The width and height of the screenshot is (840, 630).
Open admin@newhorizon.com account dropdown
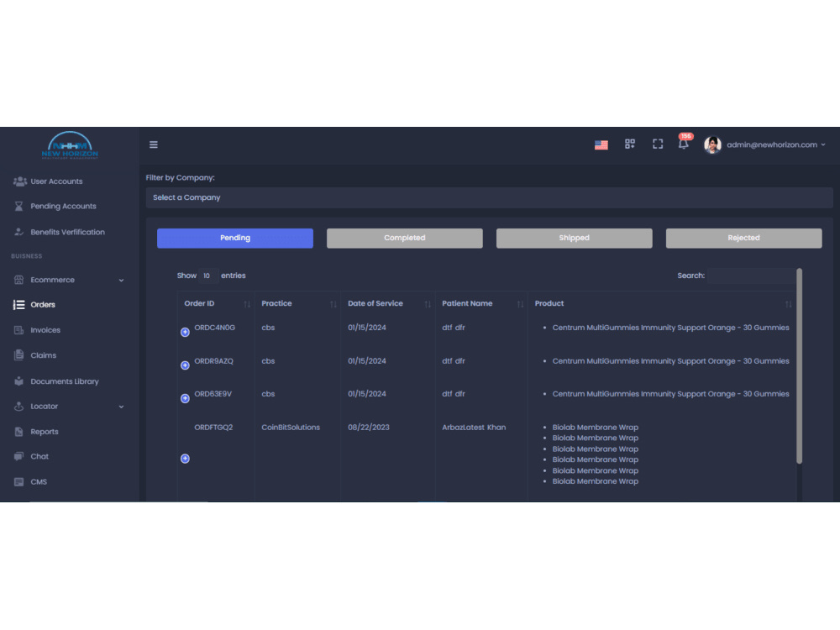click(776, 144)
